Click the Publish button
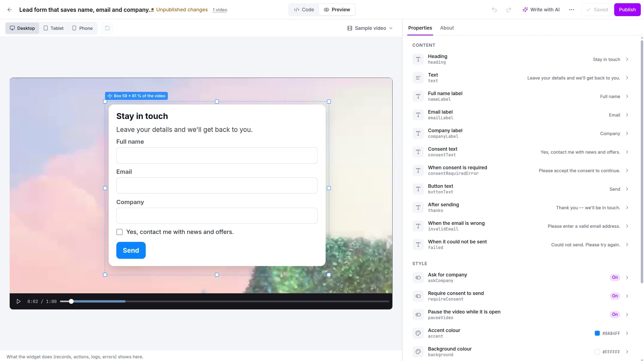This screenshot has height=361, width=644. point(627,10)
